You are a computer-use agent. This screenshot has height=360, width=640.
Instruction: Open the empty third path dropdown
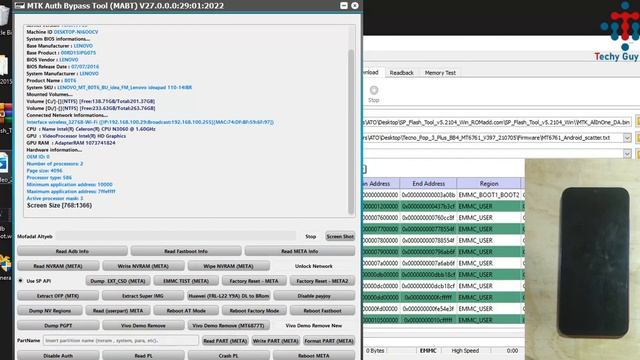627,153
